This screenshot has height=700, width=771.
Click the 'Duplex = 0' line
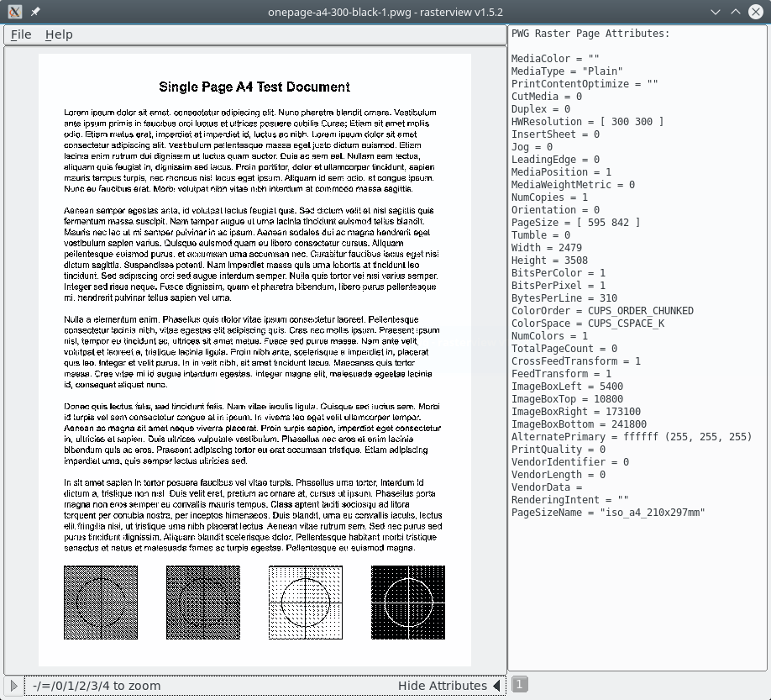pyautogui.click(x=541, y=109)
